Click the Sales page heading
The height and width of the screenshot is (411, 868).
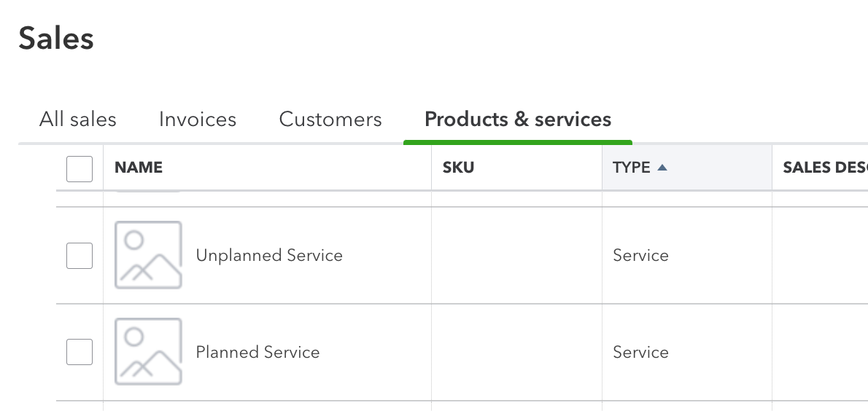pyautogui.click(x=56, y=39)
